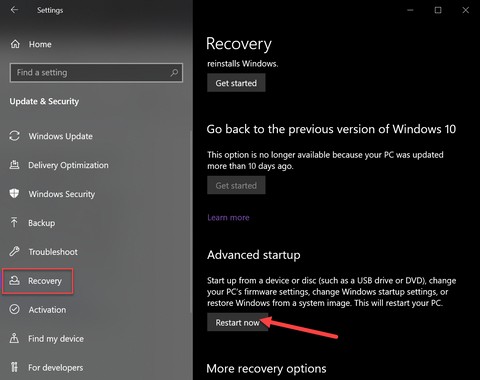Click the Windows Update sync icon
Screen dimensions: 480x380
[x=14, y=136]
